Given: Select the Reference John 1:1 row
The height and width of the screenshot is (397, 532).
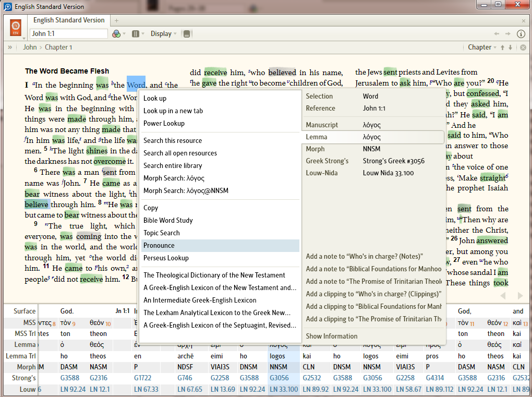Looking at the screenshot, I should pos(373,108).
